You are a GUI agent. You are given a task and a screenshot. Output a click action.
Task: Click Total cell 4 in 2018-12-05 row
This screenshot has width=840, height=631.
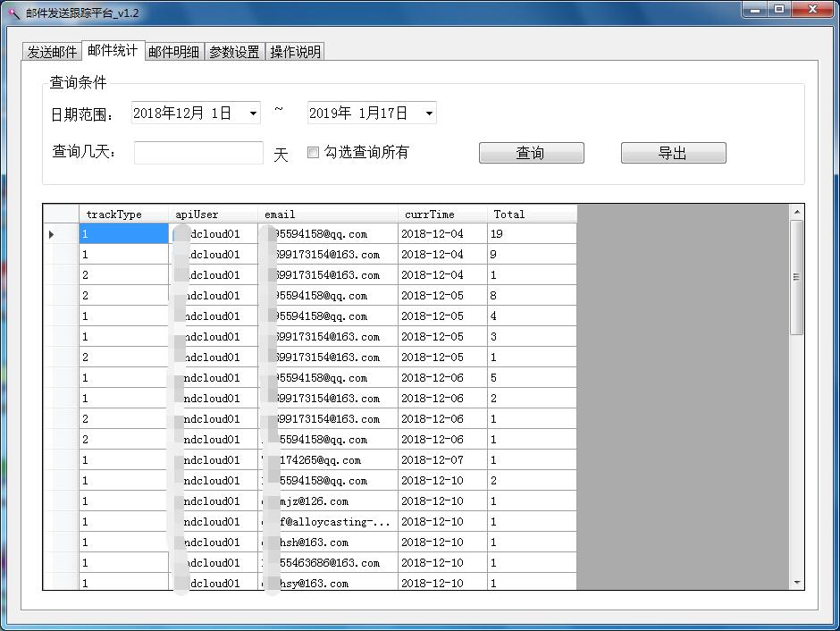click(x=532, y=316)
